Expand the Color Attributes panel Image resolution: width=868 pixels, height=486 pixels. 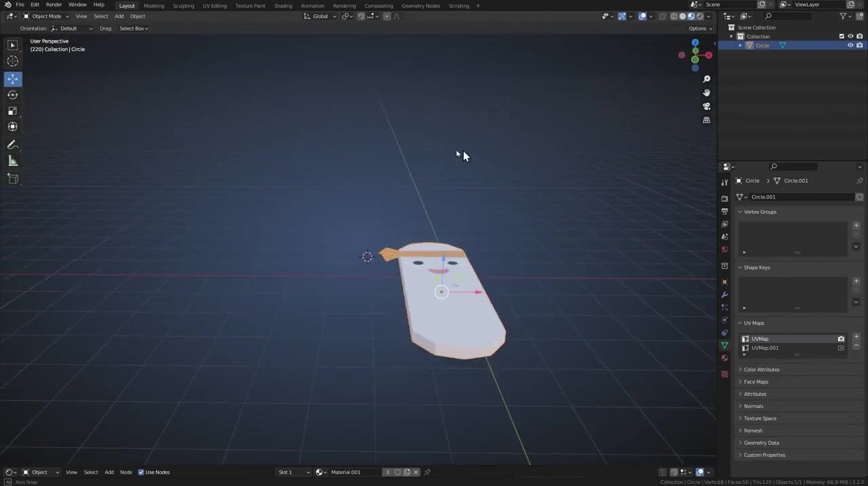(761, 369)
